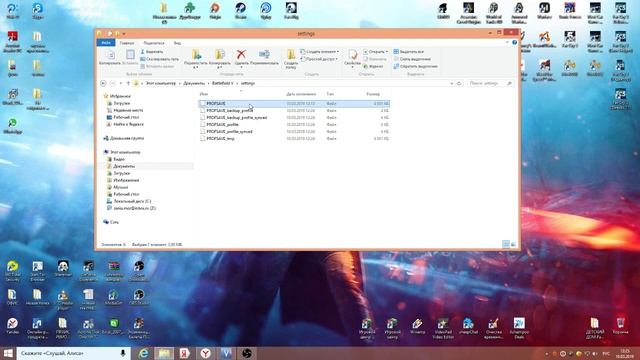
Task: Switch to the Home (Главная) ribbon tab
Action: [127, 43]
